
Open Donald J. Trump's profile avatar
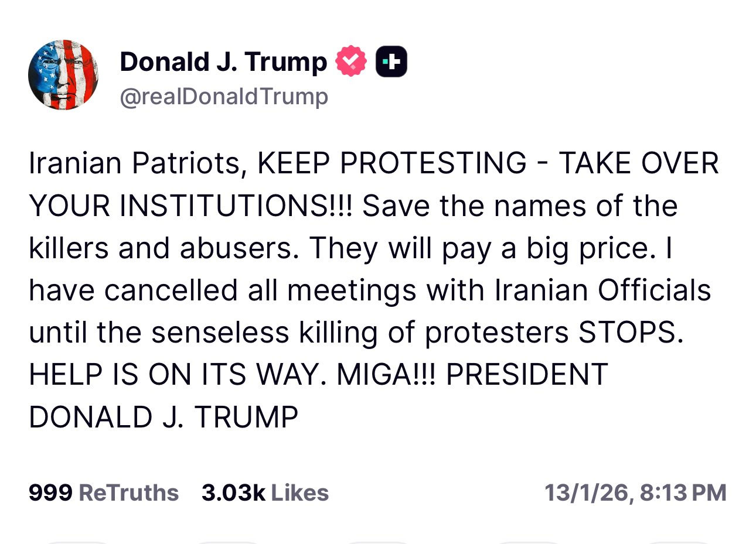coord(63,75)
